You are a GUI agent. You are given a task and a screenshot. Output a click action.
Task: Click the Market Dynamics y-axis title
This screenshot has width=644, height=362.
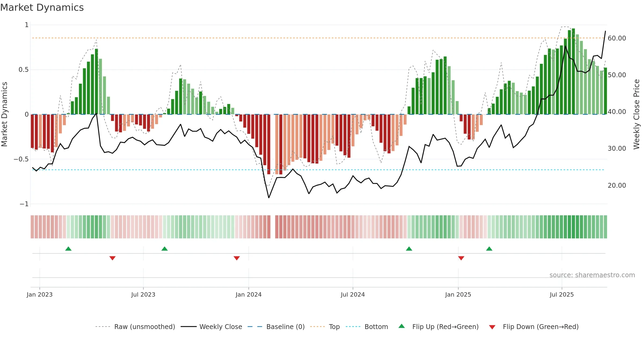point(4,114)
